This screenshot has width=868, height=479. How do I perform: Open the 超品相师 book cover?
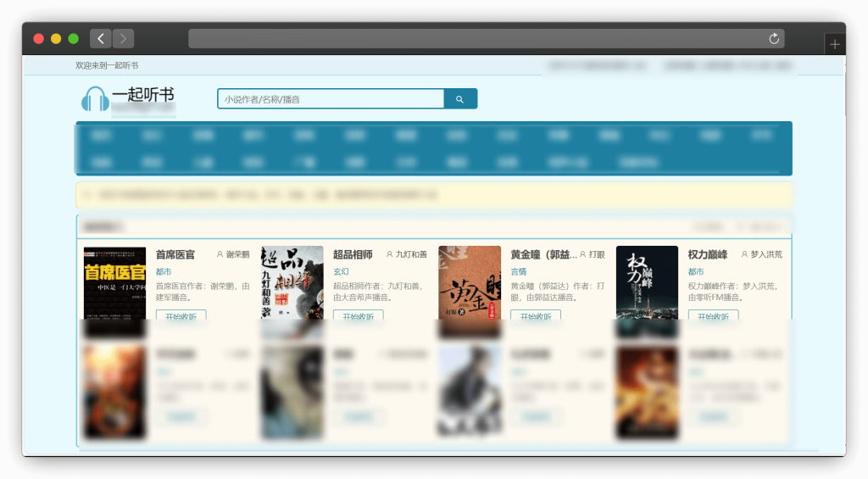pyautogui.click(x=292, y=283)
